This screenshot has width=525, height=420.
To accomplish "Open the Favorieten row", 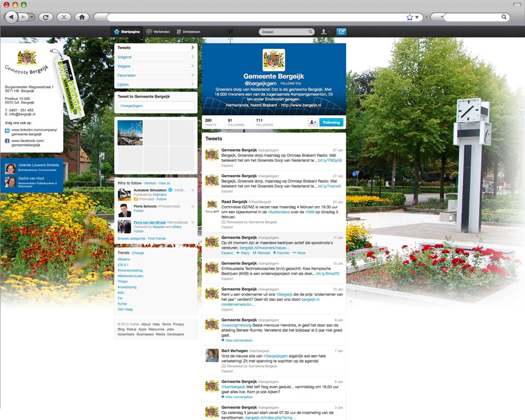I will (x=156, y=75).
